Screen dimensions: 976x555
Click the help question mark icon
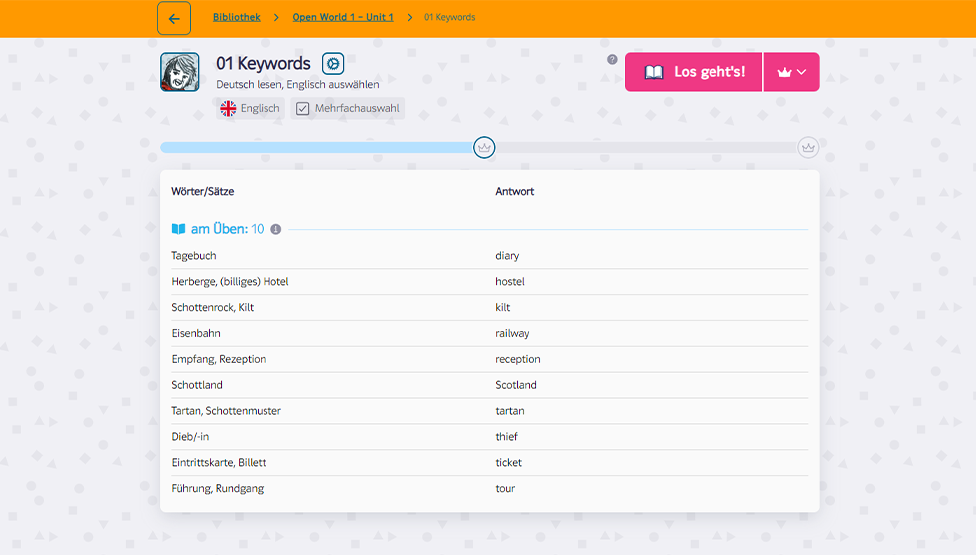pos(612,59)
